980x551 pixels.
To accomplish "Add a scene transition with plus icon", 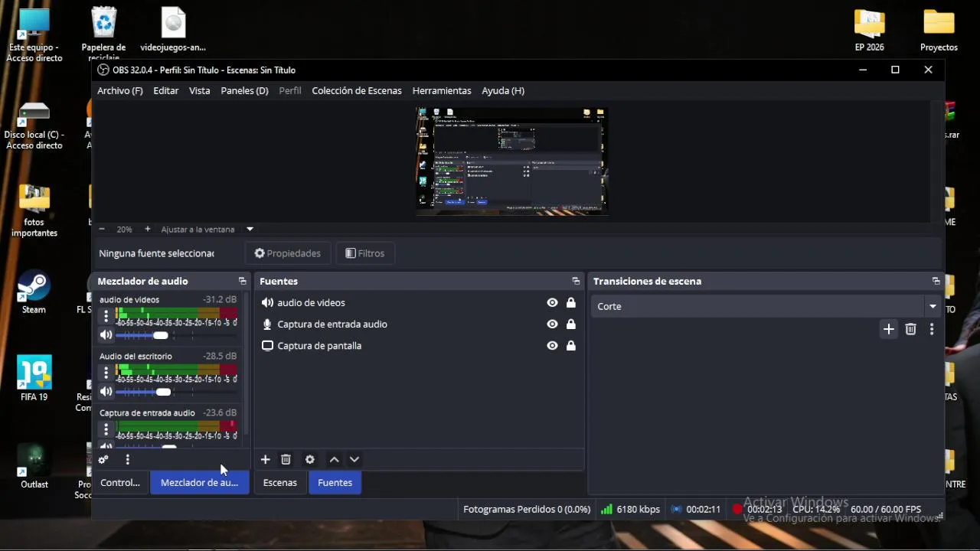I will pyautogui.click(x=888, y=329).
